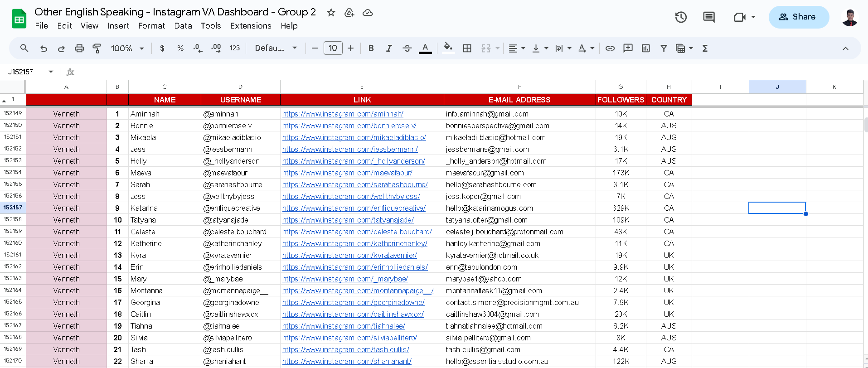Screen dimensions: 868x368
Task: Select the follower count 329K cell
Action: click(x=621, y=208)
